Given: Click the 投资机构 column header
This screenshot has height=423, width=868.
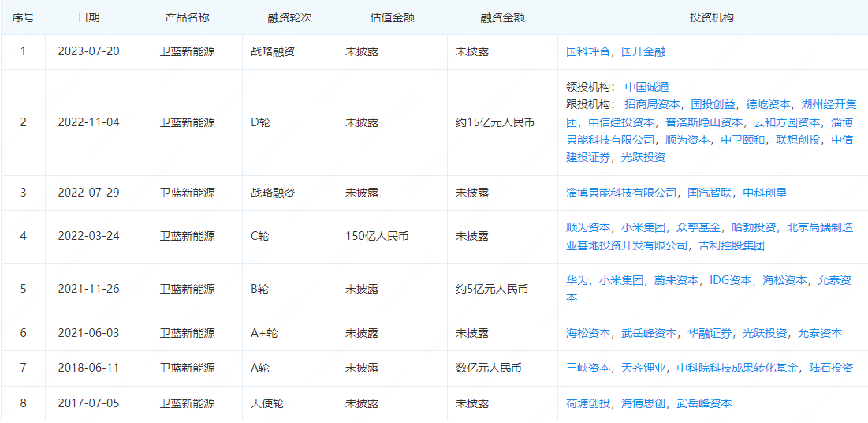Looking at the screenshot, I should 711,17.
